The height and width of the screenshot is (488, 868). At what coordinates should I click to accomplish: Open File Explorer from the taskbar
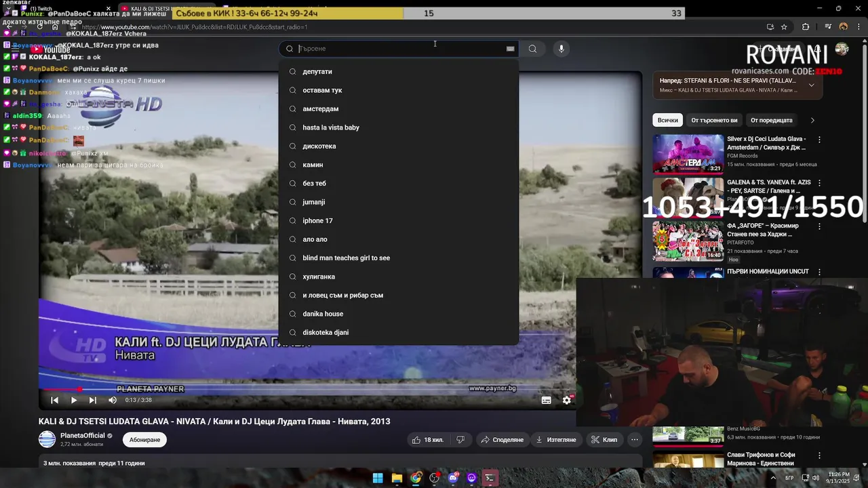click(x=397, y=478)
